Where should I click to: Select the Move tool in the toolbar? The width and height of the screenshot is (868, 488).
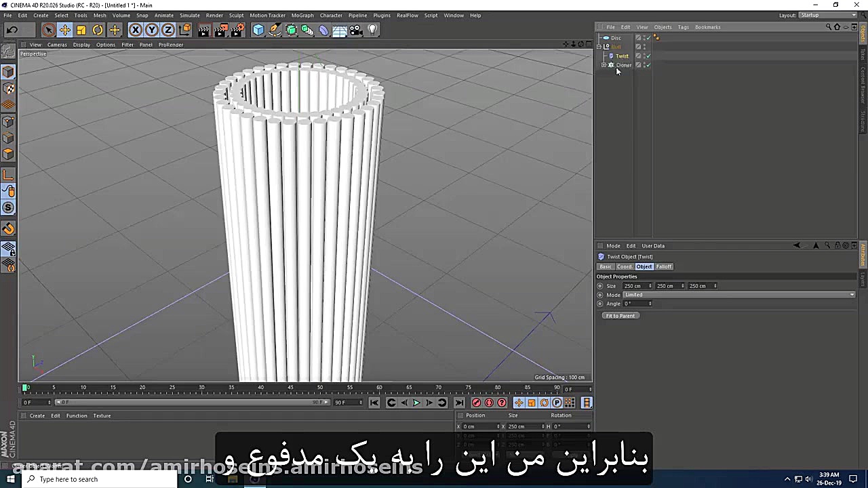(x=64, y=29)
